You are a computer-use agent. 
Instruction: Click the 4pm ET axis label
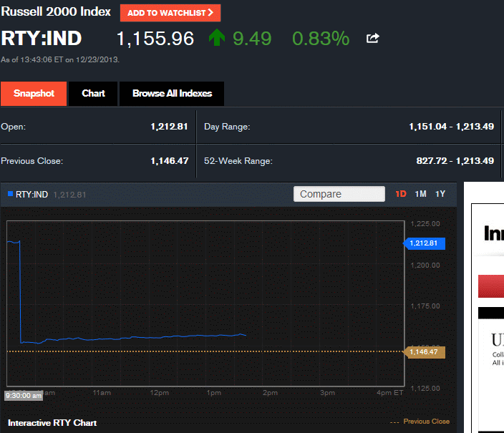(x=390, y=393)
